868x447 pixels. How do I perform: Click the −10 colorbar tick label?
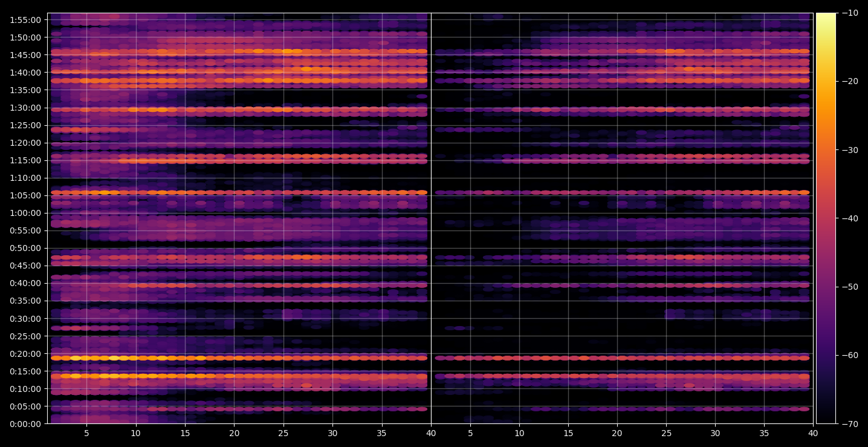pyautogui.click(x=850, y=13)
